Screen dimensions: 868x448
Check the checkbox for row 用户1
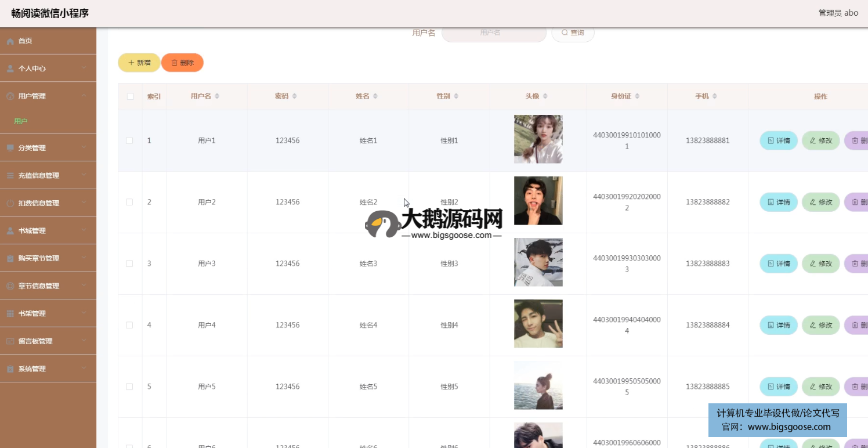click(129, 140)
